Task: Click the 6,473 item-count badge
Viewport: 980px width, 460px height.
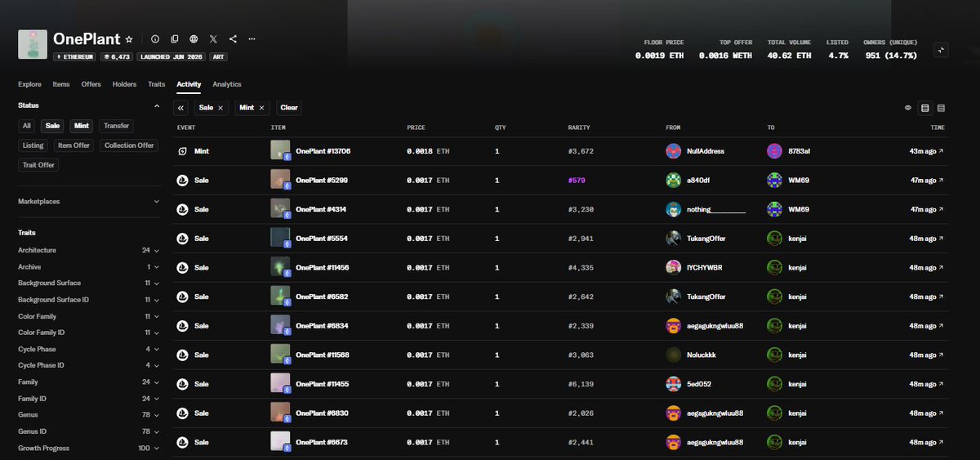Action: coord(116,57)
